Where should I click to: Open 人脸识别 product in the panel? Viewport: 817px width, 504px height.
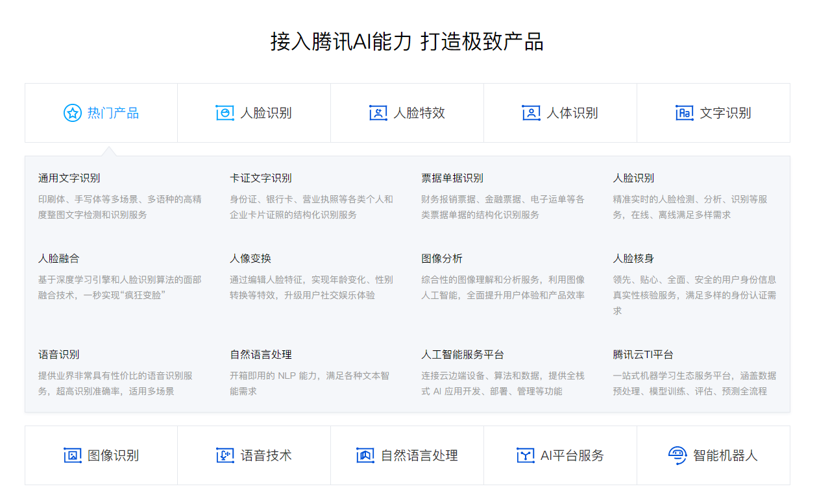click(633, 178)
